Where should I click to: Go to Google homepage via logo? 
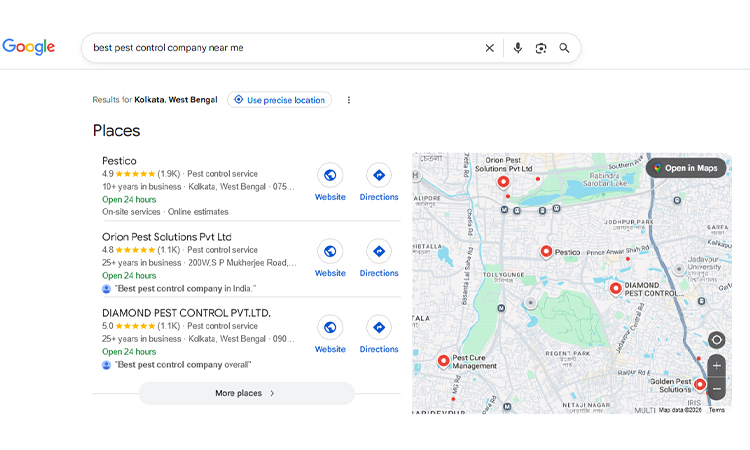[x=29, y=47]
